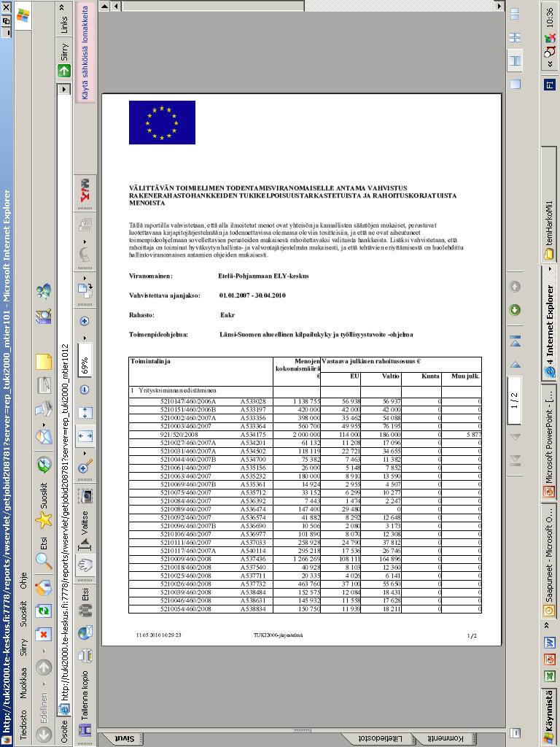The height and width of the screenshot is (747, 560).
Task: Open the Suosikit star favorites pane
Action: (x=44, y=521)
